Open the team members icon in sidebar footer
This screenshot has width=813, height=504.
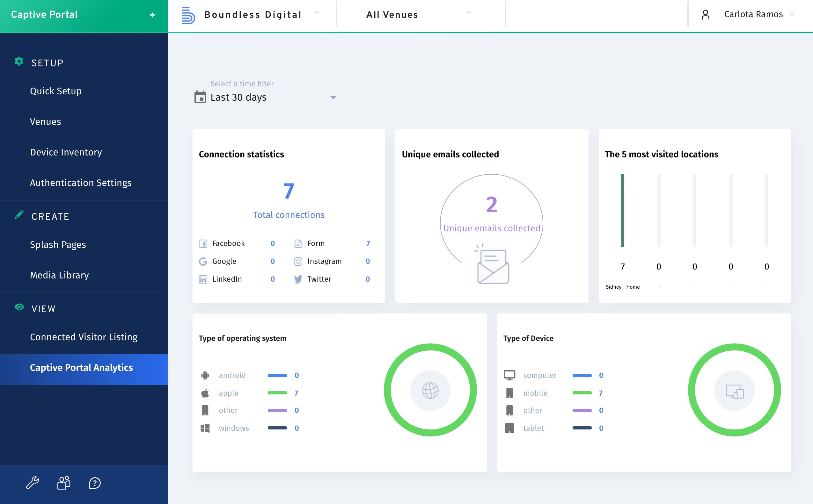point(64,483)
